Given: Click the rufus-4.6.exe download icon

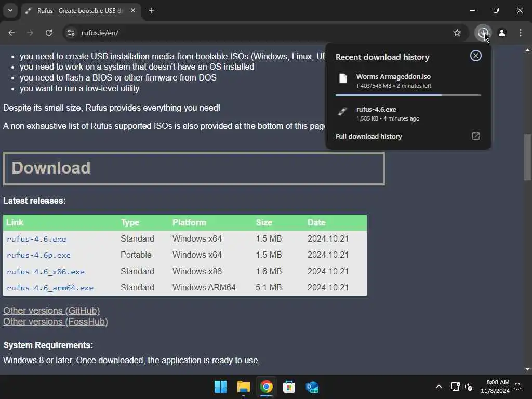Looking at the screenshot, I should pos(343,111).
